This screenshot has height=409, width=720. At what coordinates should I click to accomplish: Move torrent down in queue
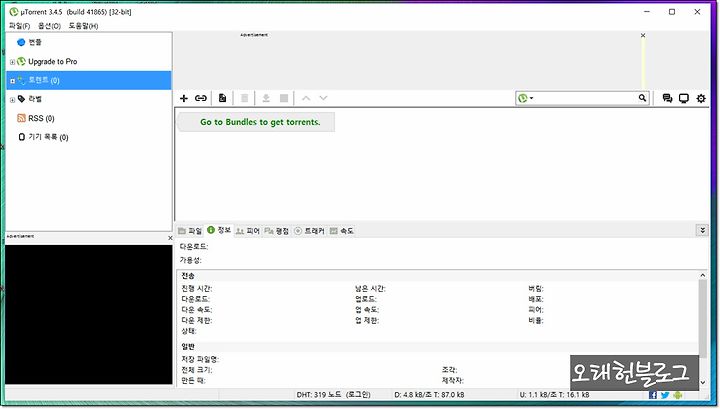coord(323,98)
